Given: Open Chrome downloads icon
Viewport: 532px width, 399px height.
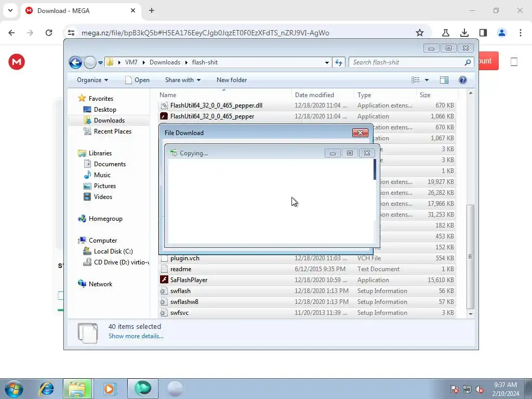Looking at the screenshot, I should (x=464, y=33).
